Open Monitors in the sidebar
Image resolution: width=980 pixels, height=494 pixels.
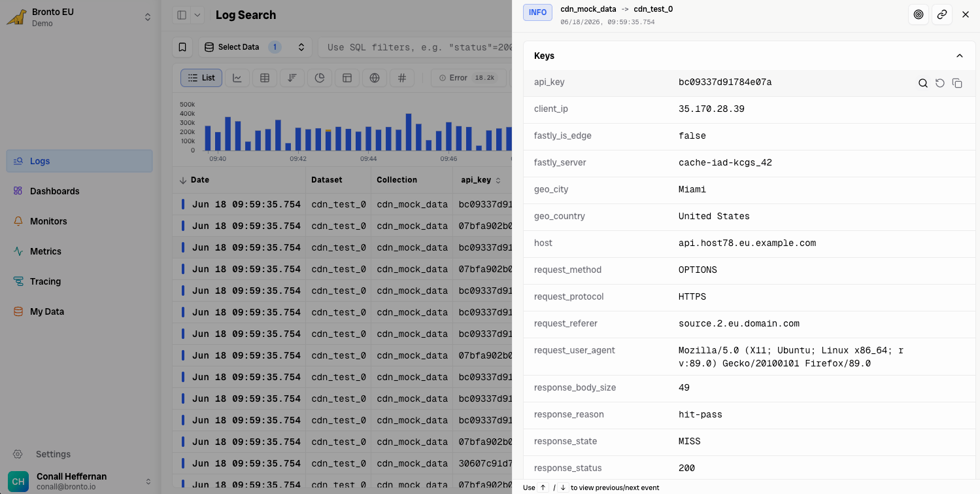80,221
